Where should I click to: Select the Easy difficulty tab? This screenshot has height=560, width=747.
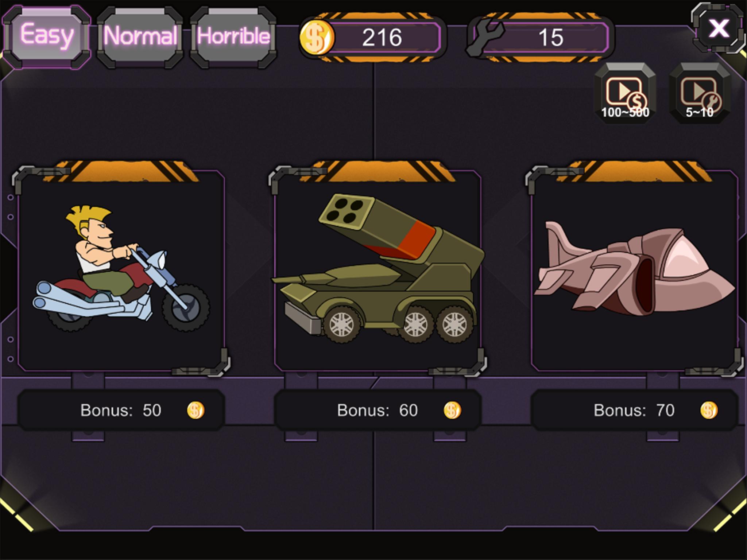[46, 37]
